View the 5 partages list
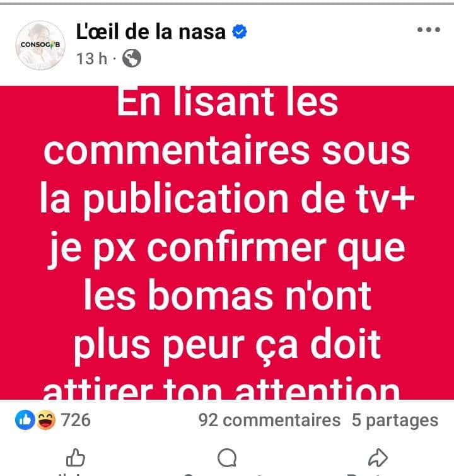 coord(395,421)
